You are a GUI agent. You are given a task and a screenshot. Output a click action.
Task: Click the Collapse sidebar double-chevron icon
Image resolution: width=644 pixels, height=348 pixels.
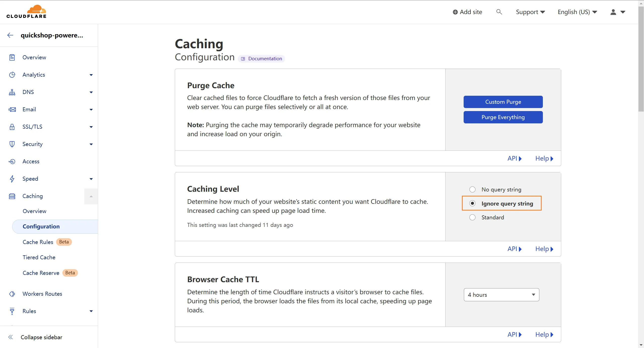click(x=10, y=337)
